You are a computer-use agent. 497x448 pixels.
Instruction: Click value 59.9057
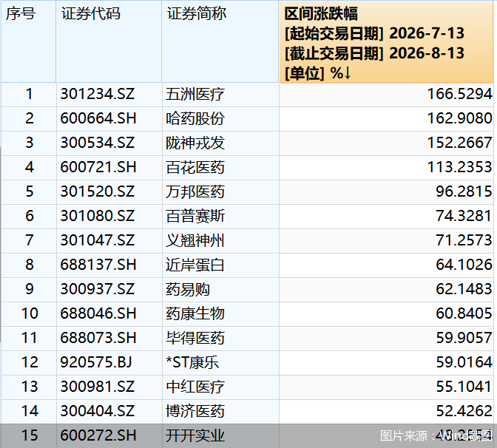click(x=464, y=338)
